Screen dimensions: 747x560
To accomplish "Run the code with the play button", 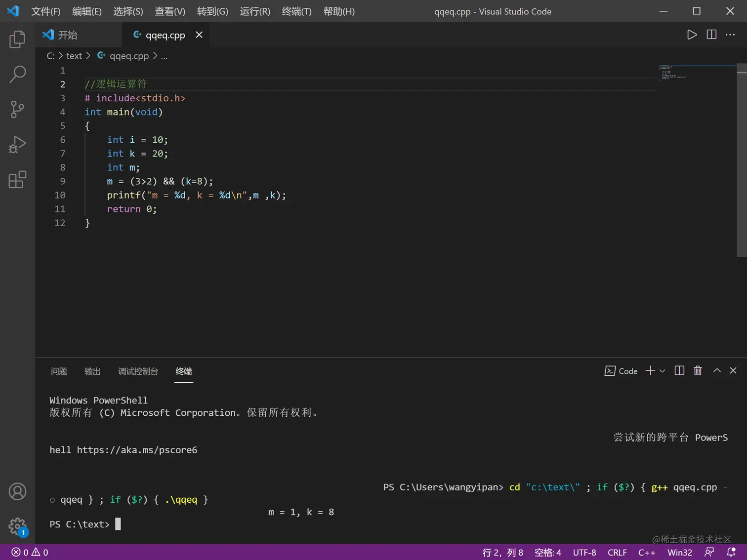I will [x=692, y=35].
